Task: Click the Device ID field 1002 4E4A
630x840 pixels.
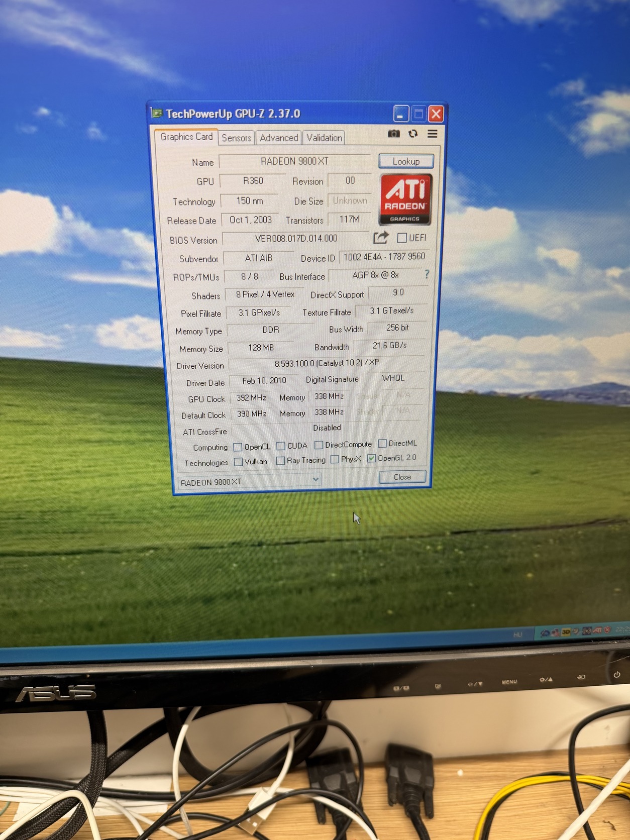Action: click(384, 257)
